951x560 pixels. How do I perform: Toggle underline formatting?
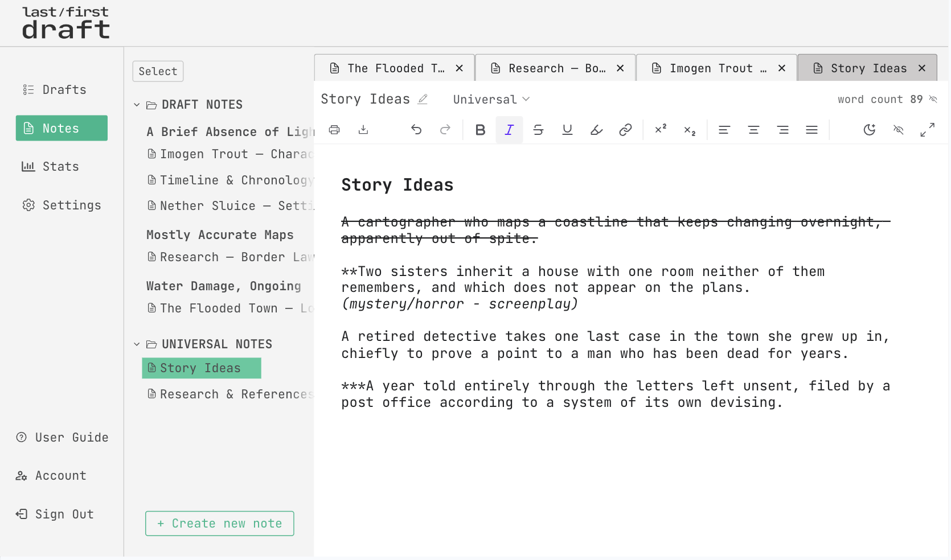click(x=567, y=130)
